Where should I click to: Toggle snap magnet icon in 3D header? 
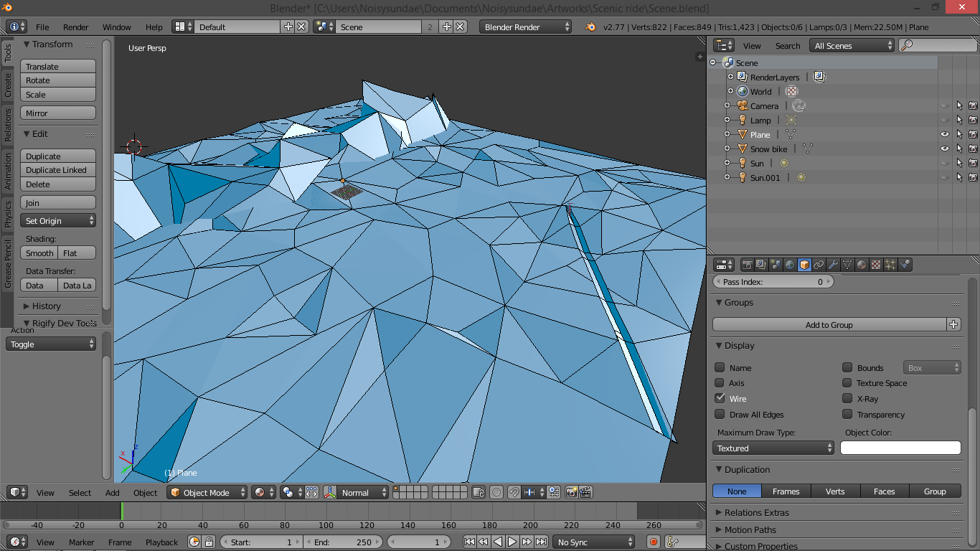(x=514, y=492)
